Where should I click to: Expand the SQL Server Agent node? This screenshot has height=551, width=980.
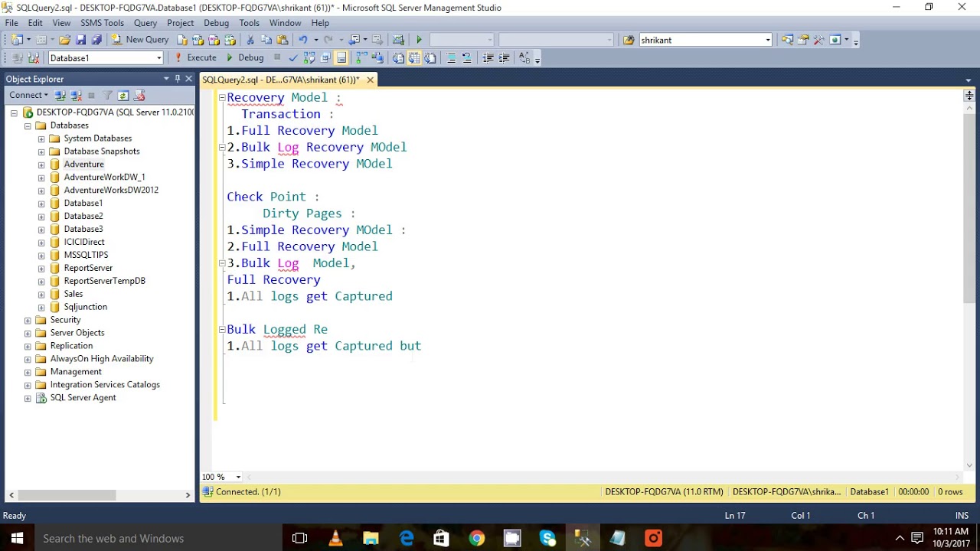tap(28, 398)
